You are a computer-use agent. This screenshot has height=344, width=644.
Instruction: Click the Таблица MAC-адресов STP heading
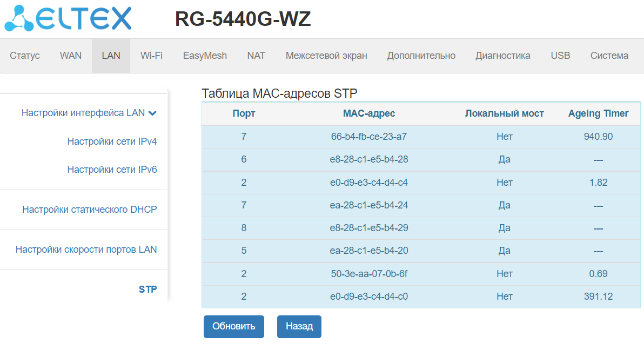[x=279, y=93]
